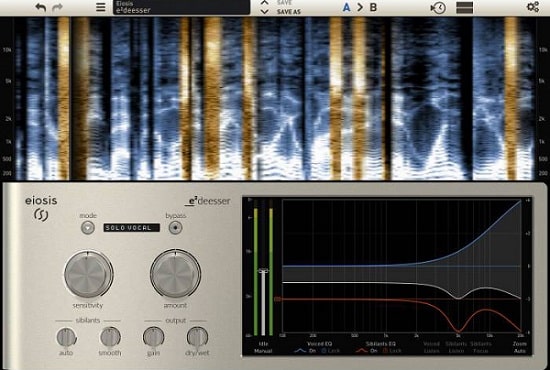Toggle Voiced EQ Lock
This screenshot has width=550, height=370.
point(331,350)
